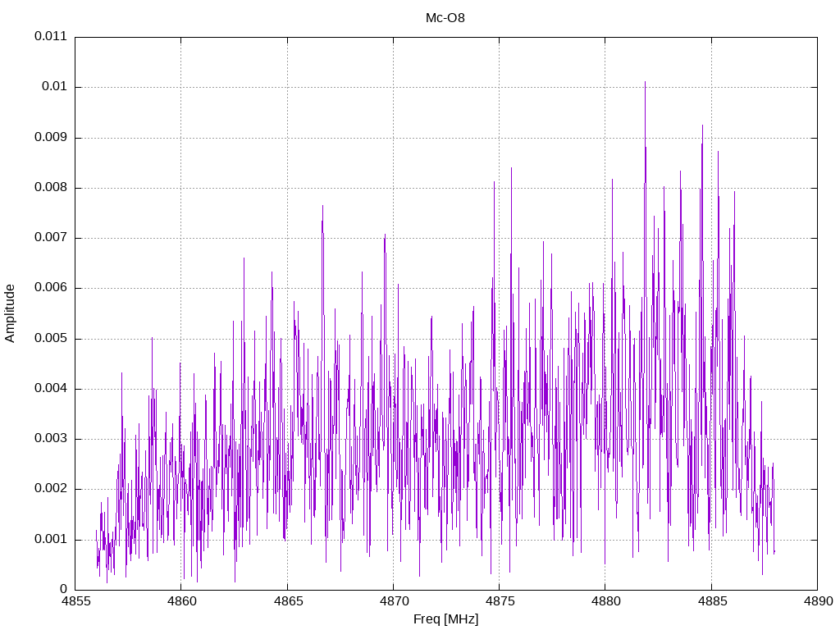The image size is (840, 630).
Task: Click the tallest spectrum peak near 4882 MHz
Action: (x=645, y=82)
